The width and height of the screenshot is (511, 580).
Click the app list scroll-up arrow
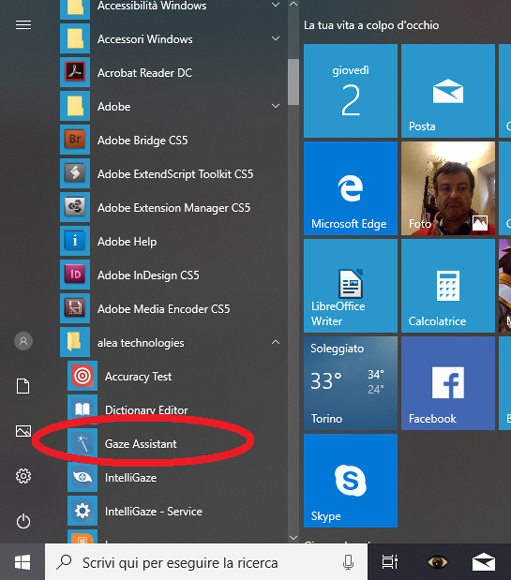click(x=293, y=4)
